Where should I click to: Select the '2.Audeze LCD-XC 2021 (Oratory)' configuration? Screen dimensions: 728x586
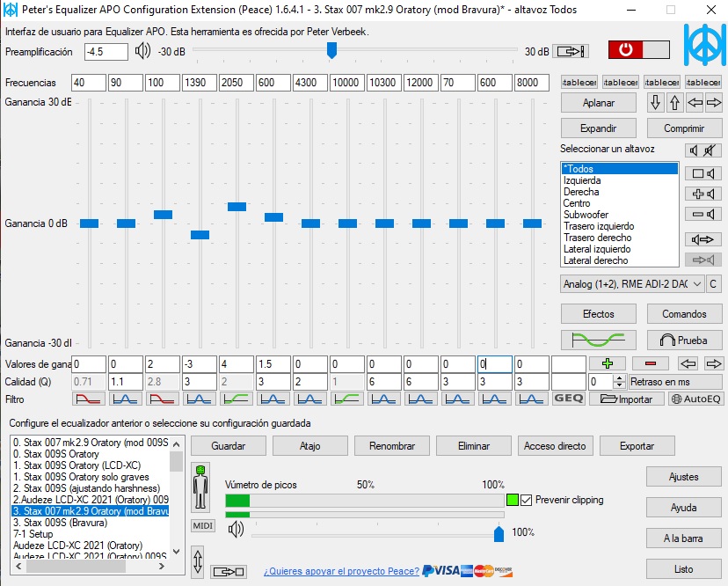[90, 499]
